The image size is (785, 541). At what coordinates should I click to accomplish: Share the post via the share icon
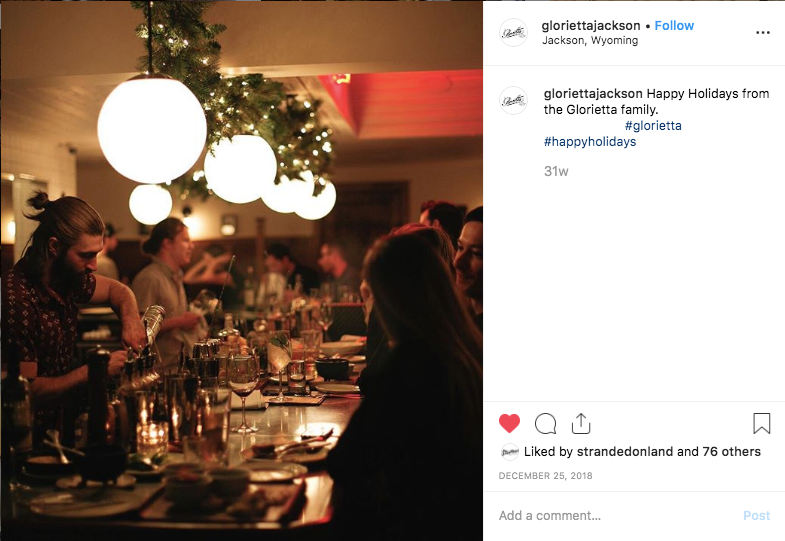[x=581, y=423]
